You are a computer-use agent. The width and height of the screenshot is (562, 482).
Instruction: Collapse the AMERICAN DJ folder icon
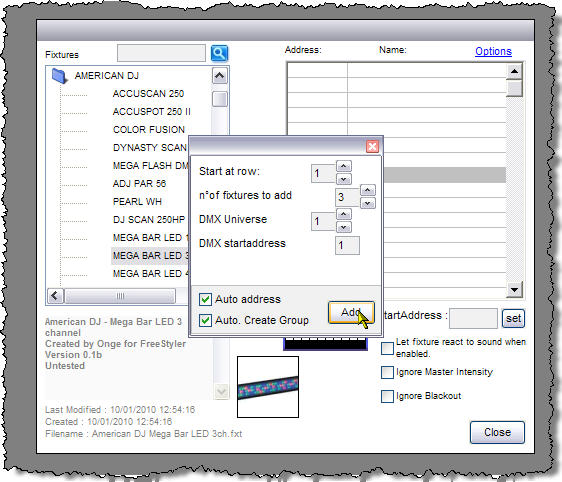point(59,76)
